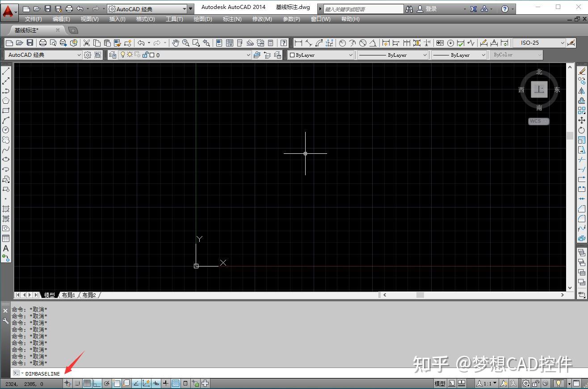Viewport: 588px width, 389px height.
Task: Switch to the 布局1 tab
Action: 69,295
